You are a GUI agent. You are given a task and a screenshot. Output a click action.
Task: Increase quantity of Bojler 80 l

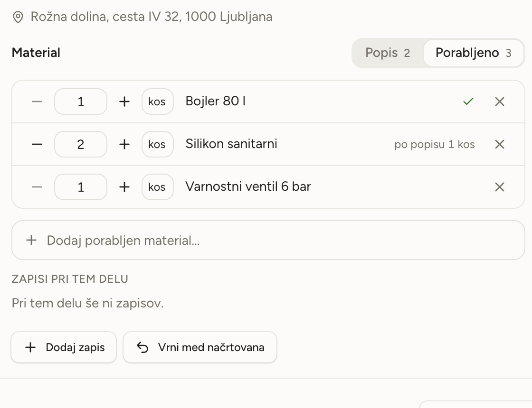pyautogui.click(x=124, y=102)
